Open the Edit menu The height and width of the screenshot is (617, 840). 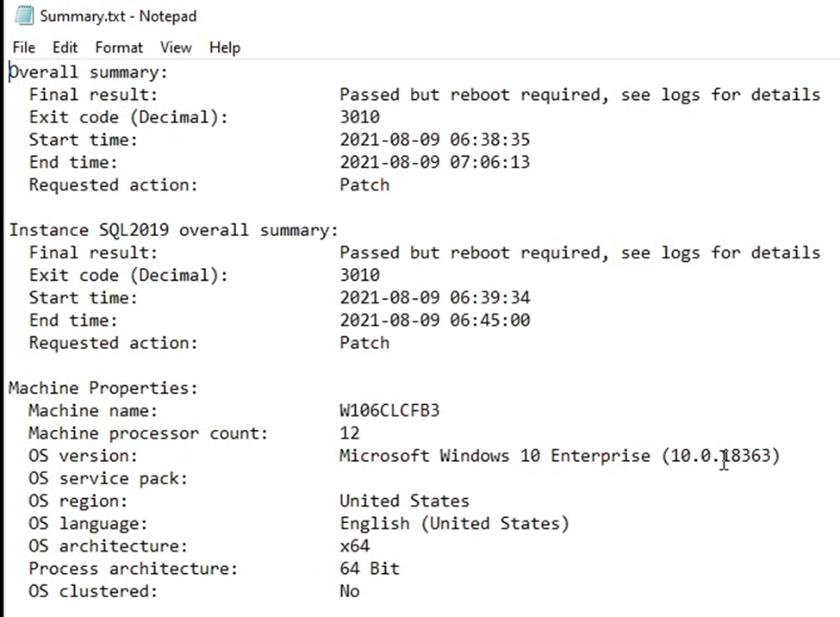click(x=65, y=47)
